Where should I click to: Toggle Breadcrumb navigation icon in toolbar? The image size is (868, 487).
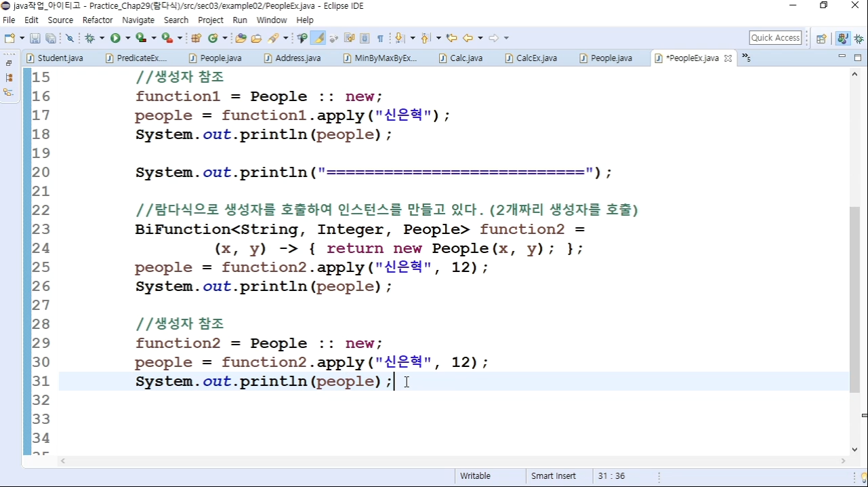coord(302,38)
